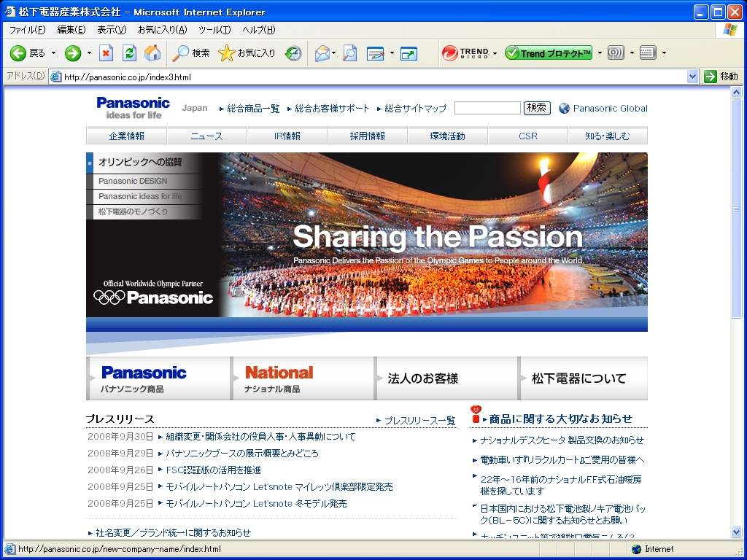Screen dimensions: 747x560
Task: Click the site search text field
Action: pos(487,108)
